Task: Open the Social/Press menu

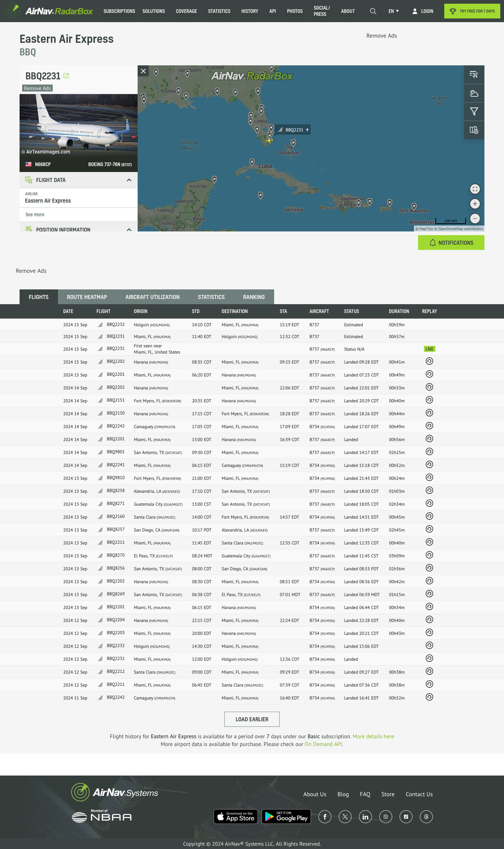Action: 322,11
